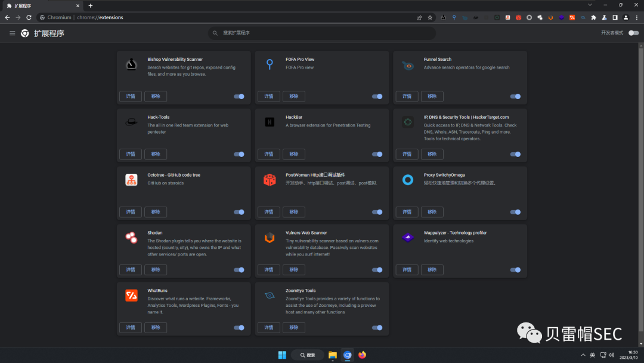Open 详情 for IP, DNS & Security Tools

click(x=407, y=154)
